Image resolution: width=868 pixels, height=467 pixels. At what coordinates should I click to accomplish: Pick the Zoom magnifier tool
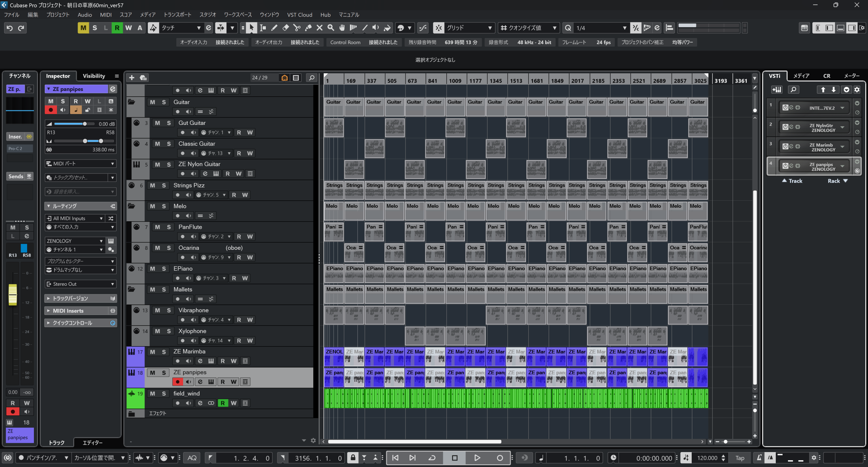(331, 28)
